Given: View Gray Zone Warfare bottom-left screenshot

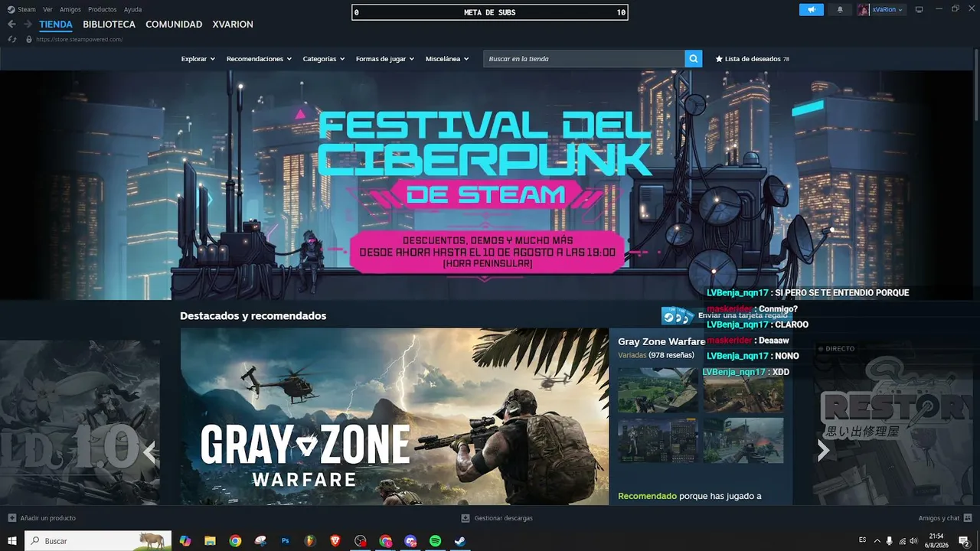Looking at the screenshot, I should point(658,440).
